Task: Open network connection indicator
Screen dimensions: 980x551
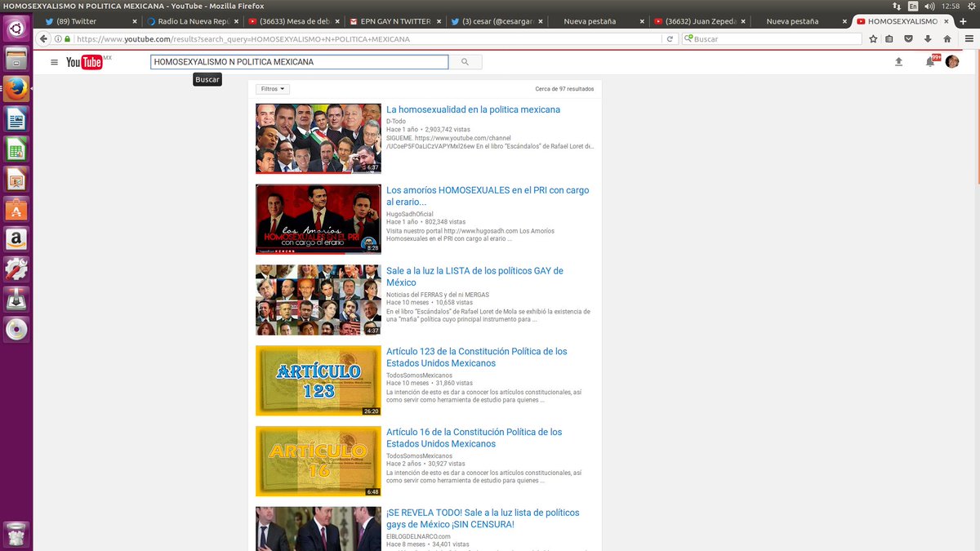Action: tap(898, 6)
